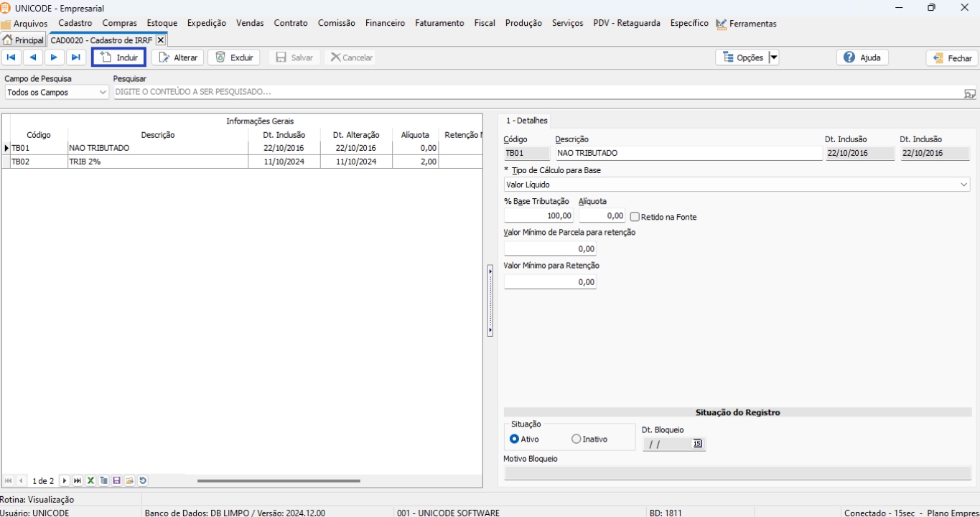Click the next record arrow in top toolbar
Image resolution: width=980 pixels, height=517 pixels.
click(x=55, y=57)
